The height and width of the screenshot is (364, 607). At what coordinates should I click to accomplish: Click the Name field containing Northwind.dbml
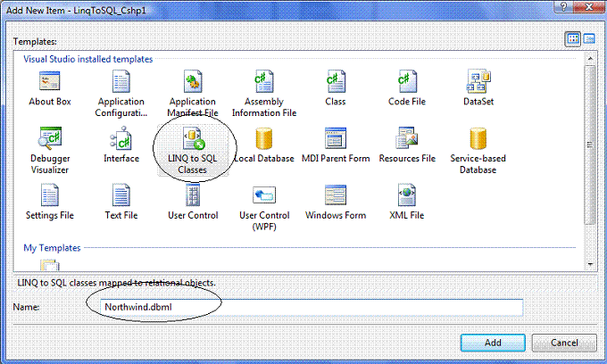(312, 307)
